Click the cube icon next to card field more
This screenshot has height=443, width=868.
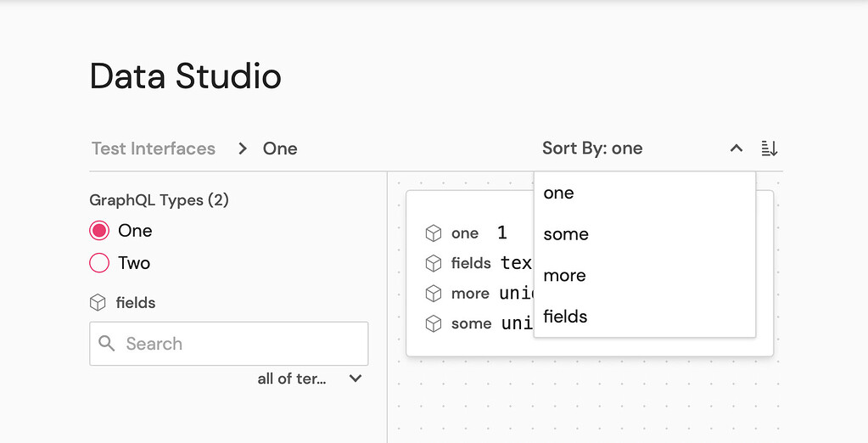coord(434,294)
